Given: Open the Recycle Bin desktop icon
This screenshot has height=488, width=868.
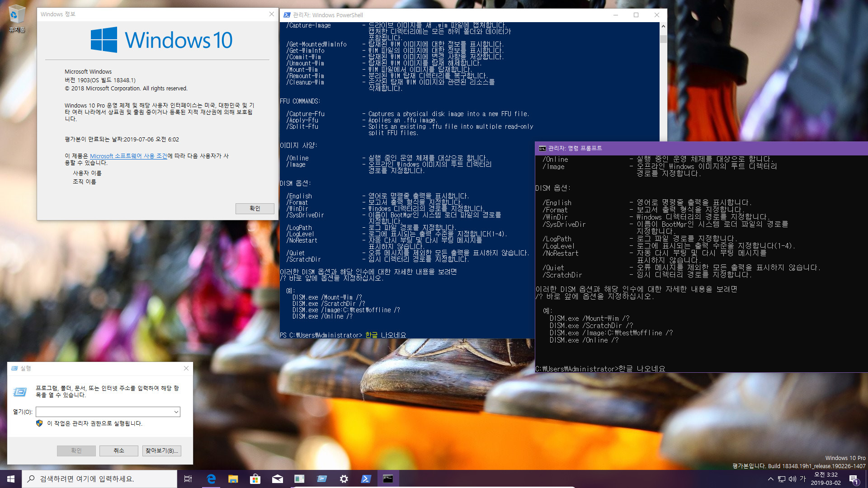Looking at the screenshot, I should click(x=17, y=19).
